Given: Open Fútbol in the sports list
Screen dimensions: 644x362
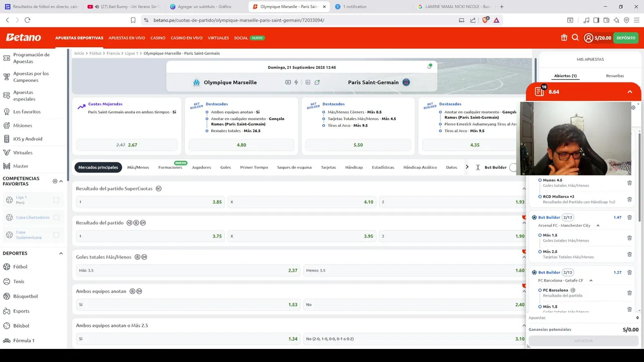Looking at the screenshot, I should tap(20, 267).
